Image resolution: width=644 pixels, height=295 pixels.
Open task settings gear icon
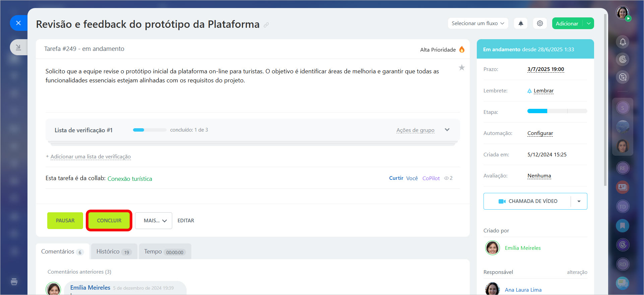coord(540,23)
